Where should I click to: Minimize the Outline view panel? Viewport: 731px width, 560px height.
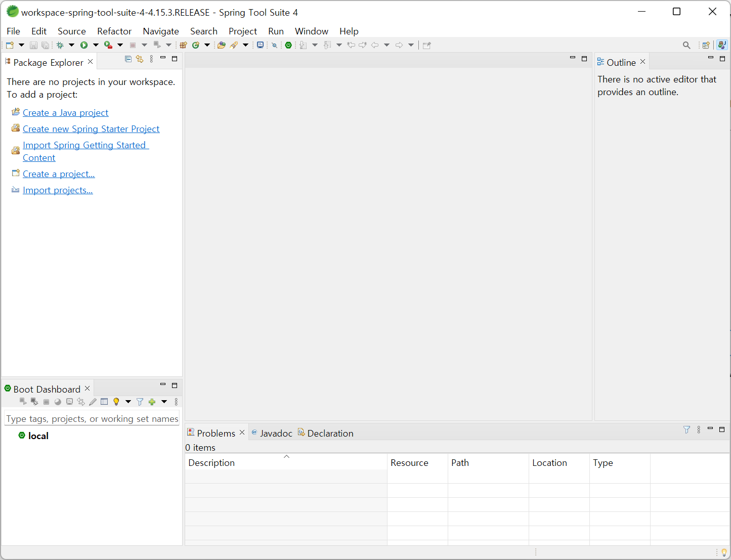[x=710, y=59]
